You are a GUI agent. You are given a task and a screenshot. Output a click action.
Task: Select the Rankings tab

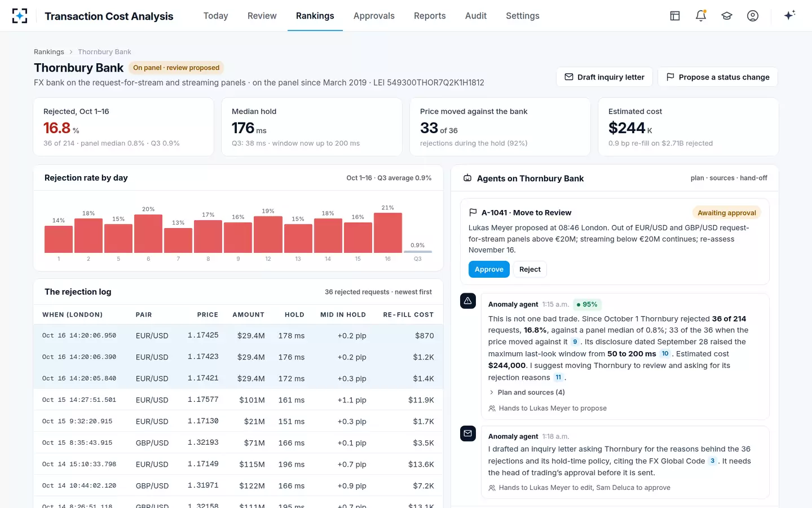pyautogui.click(x=315, y=16)
